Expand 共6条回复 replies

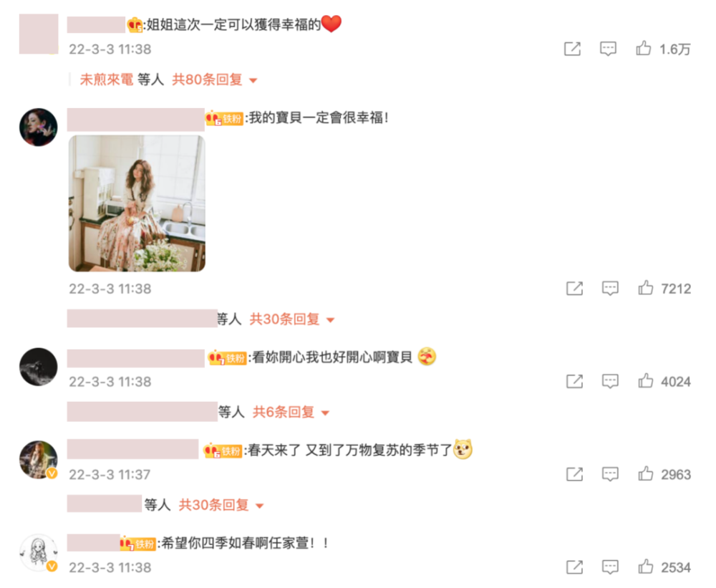pos(291,412)
